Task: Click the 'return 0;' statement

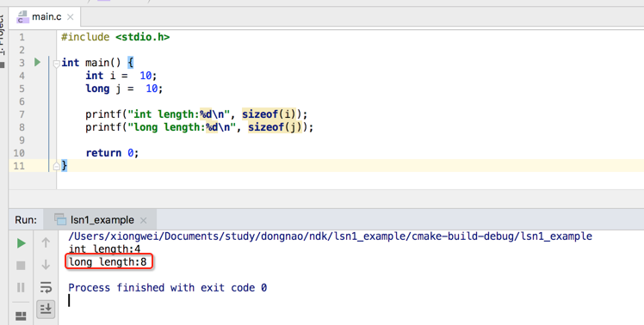Action: 112,153
